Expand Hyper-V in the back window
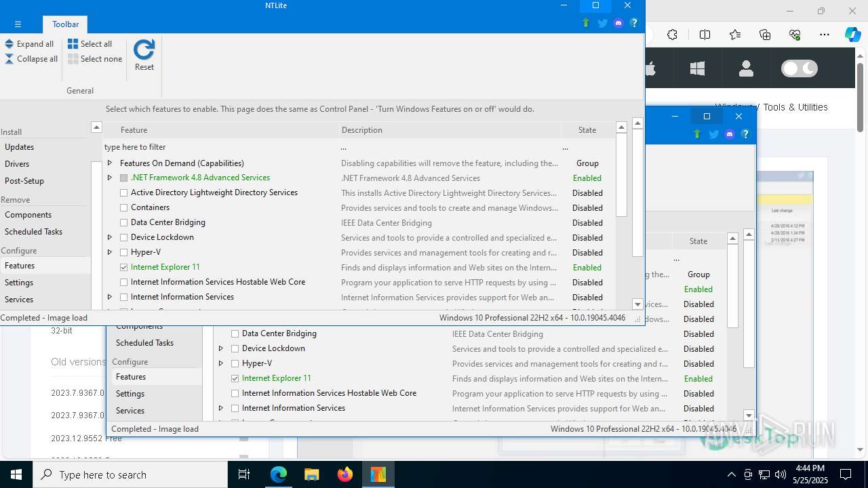This screenshot has width=868, height=488. tap(221, 363)
